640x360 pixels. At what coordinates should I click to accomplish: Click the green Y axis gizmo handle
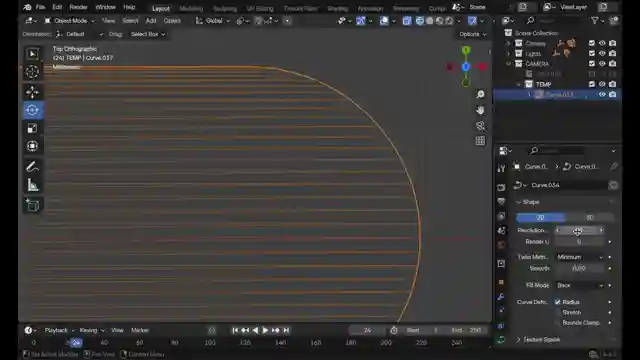(466, 50)
